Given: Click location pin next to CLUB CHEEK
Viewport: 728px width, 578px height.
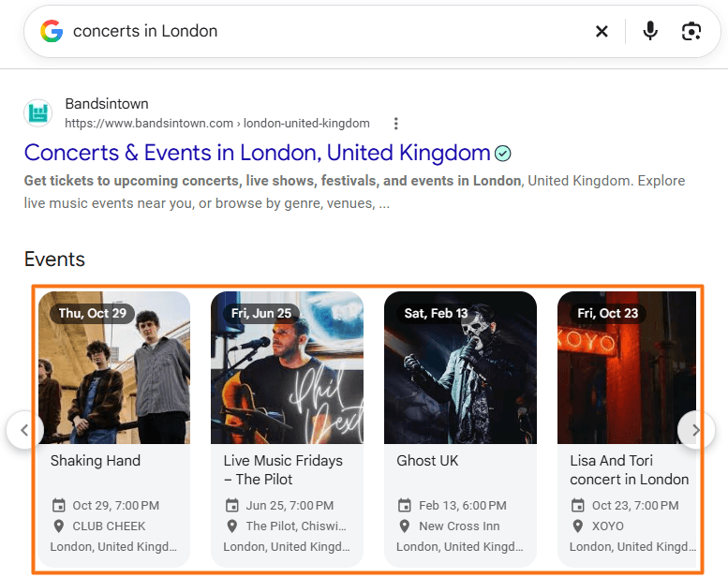Looking at the screenshot, I should (58, 526).
